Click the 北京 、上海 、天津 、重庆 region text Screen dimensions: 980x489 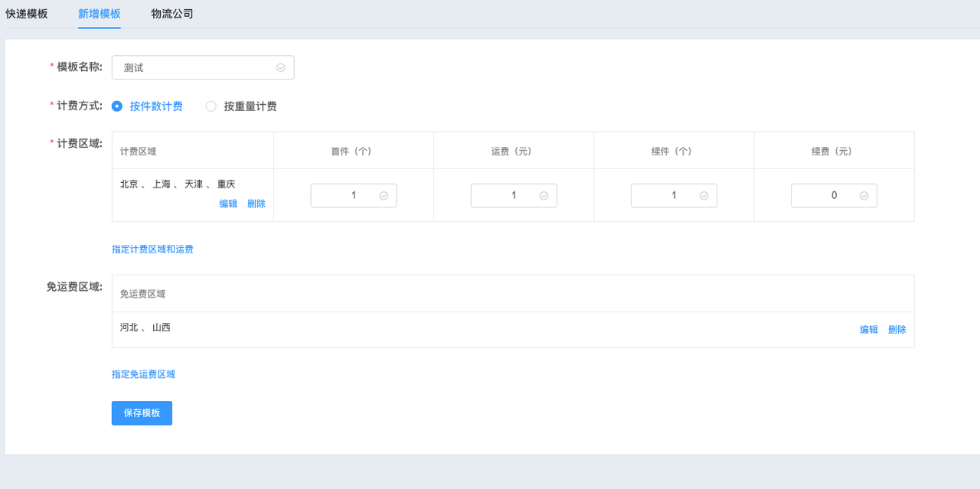click(x=178, y=184)
